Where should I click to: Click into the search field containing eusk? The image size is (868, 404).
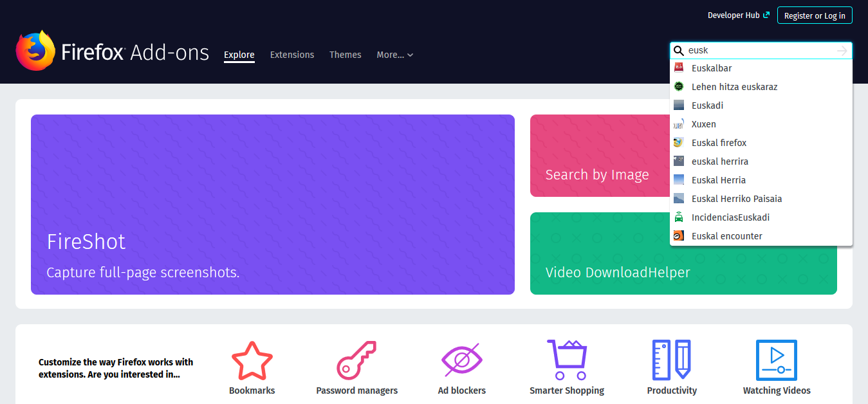pos(759,50)
